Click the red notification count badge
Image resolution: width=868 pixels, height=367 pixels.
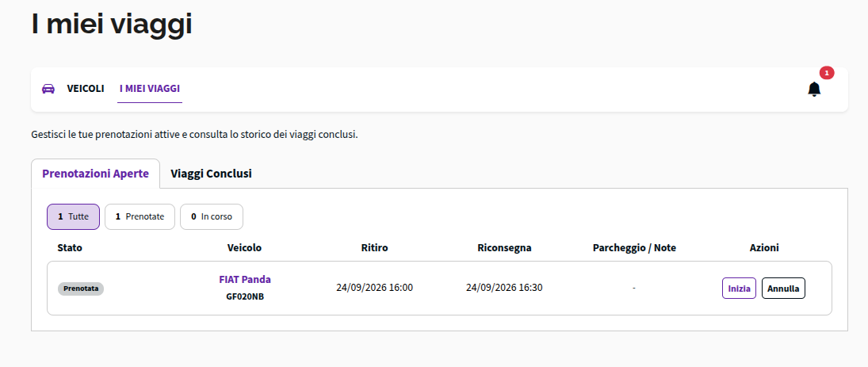pos(827,72)
